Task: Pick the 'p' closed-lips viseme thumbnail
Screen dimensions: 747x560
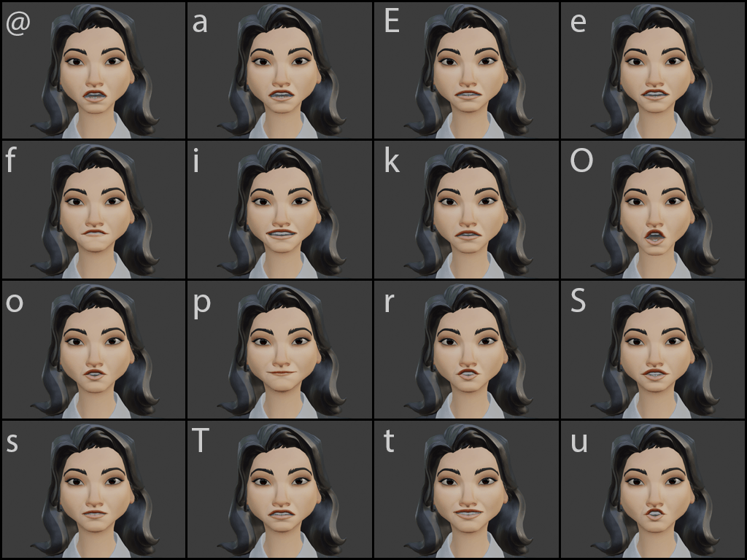Action: [279, 349]
